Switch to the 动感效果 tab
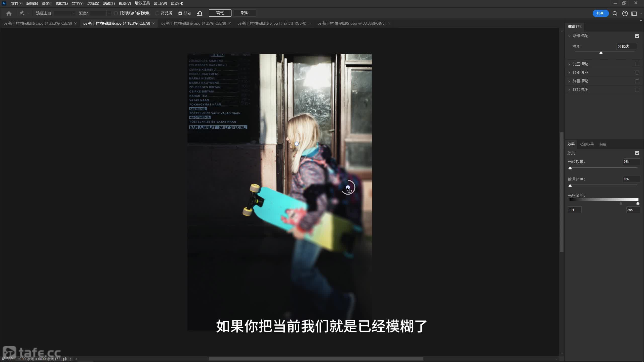Image resolution: width=644 pixels, height=362 pixels. 586,144
